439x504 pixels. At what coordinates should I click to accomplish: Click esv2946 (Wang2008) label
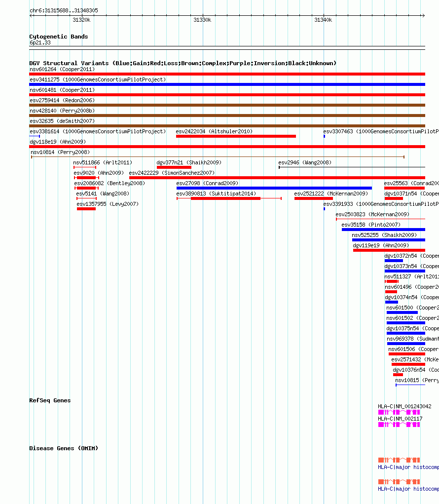[x=305, y=162]
